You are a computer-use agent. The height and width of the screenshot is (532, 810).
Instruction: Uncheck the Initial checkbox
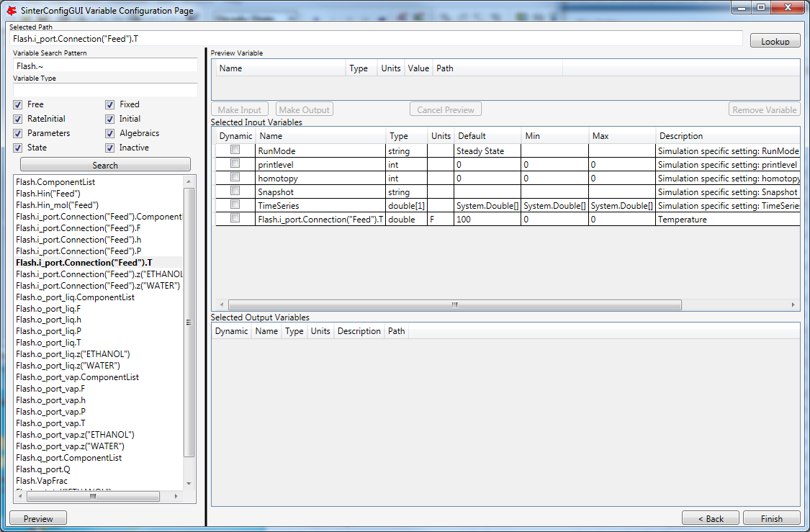tap(110, 120)
